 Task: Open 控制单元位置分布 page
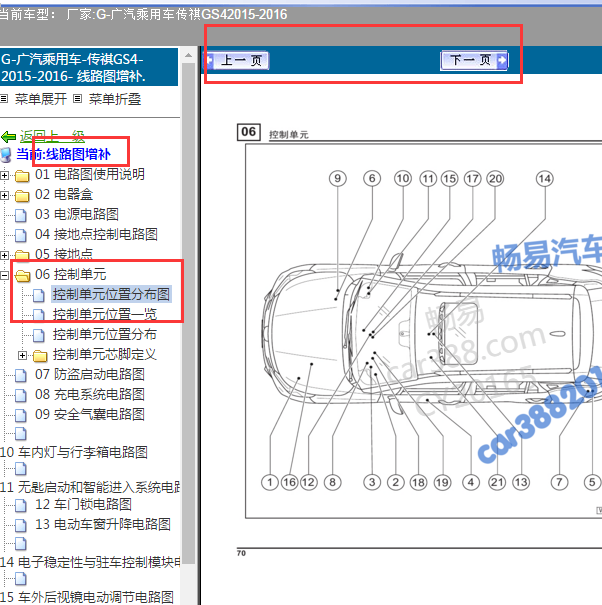click(105, 335)
